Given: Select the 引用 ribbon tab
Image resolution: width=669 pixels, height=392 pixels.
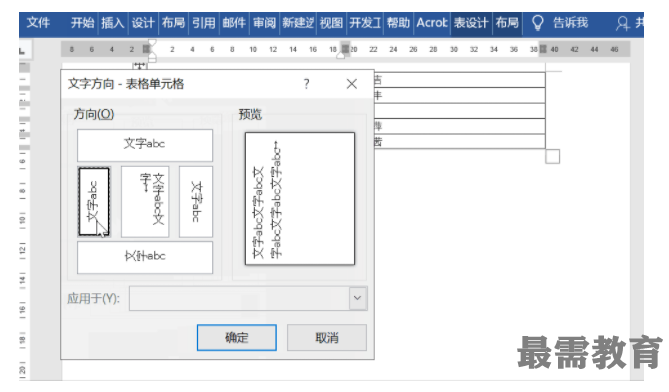Looking at the screenshot, I should 204,23.
